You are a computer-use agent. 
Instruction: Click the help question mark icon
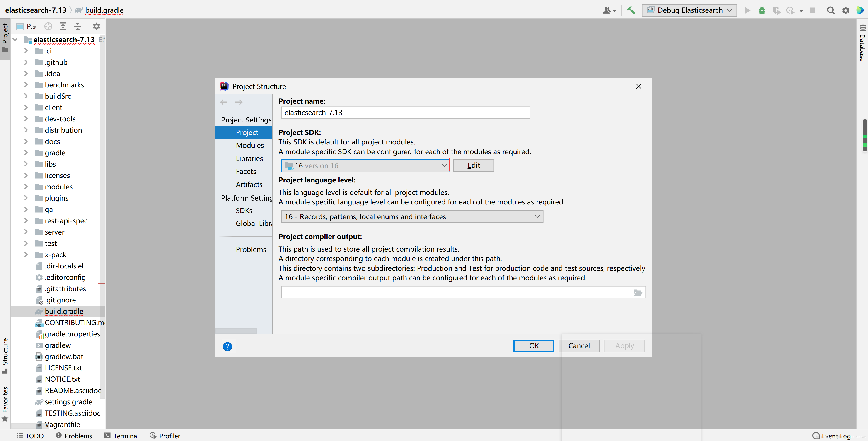(x=227, y=346)
